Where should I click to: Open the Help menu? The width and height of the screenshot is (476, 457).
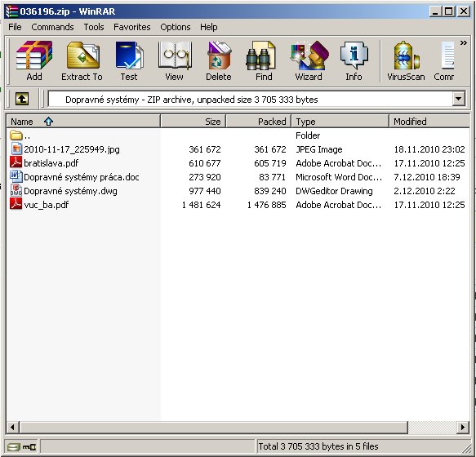[x=208, y=27]
